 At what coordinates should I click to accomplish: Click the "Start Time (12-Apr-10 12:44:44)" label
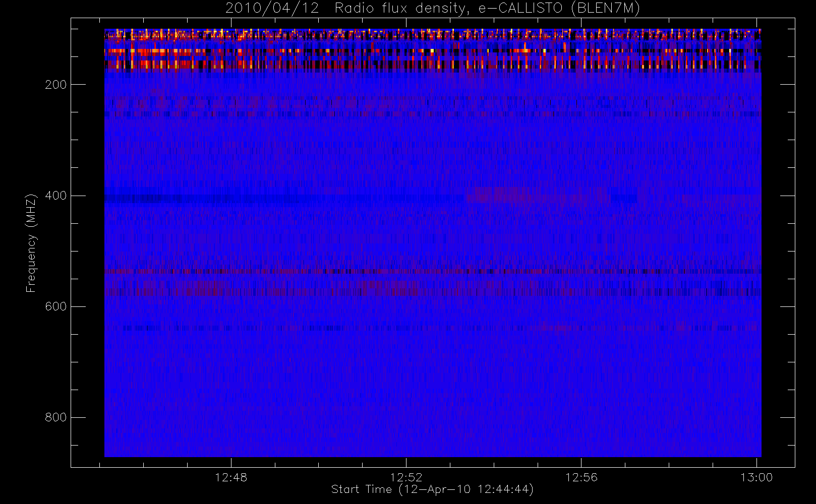432,489
